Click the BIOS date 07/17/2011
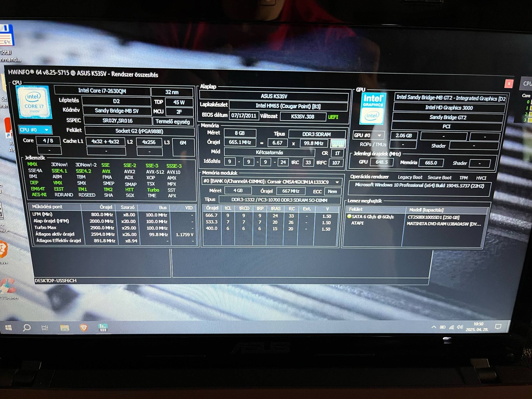The width and height of the screenshot is (532, 399). (243, 115)
